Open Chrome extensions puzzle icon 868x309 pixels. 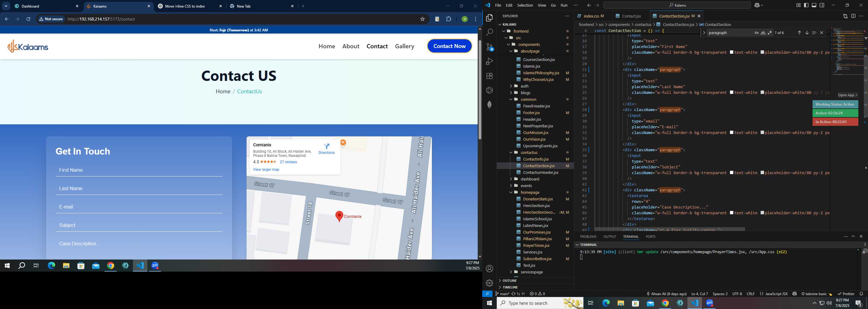[x=449, y=19]
